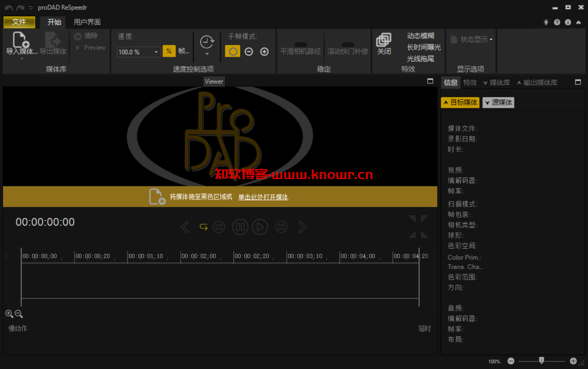Toggle smooth camera path (平滑相机路径)
Screen dimensions: 588x369
pos(300,49)
